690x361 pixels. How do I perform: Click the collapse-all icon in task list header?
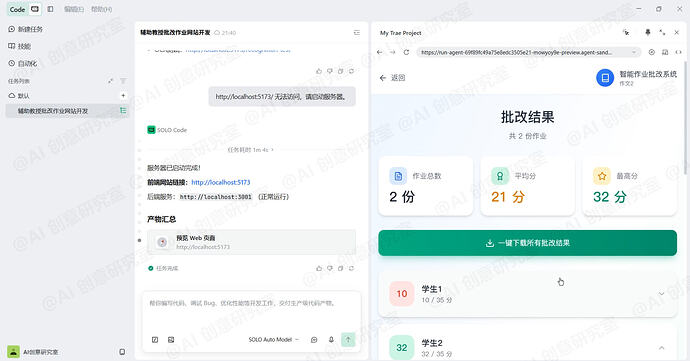(110, 81)
